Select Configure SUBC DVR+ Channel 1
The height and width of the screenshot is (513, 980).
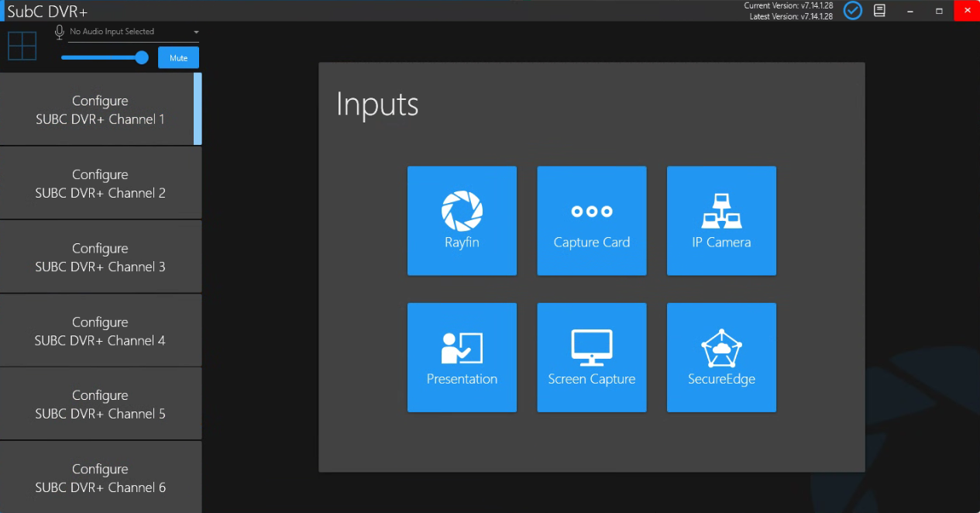click(101, 109)
